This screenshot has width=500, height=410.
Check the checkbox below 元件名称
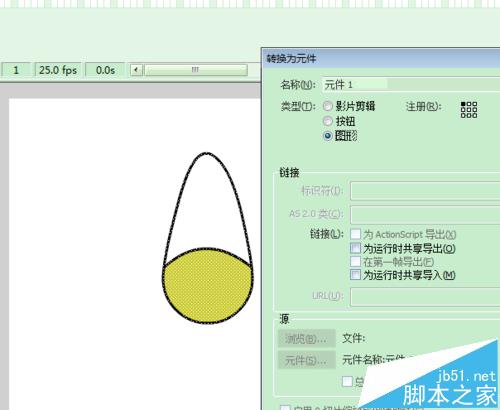coord(347,381)
